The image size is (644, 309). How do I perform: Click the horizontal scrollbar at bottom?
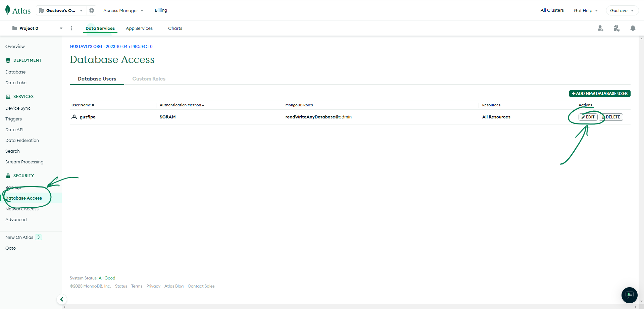(350, 307)
